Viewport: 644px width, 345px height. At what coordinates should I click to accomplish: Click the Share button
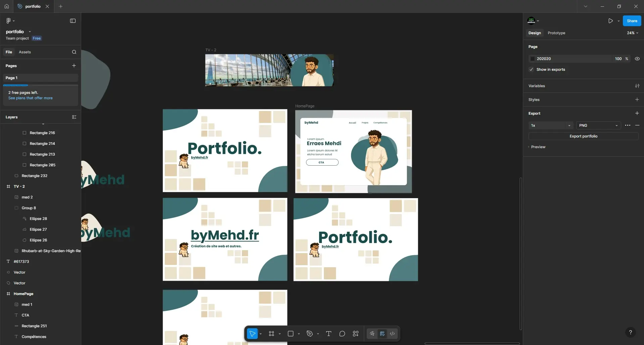click(632, 21)
